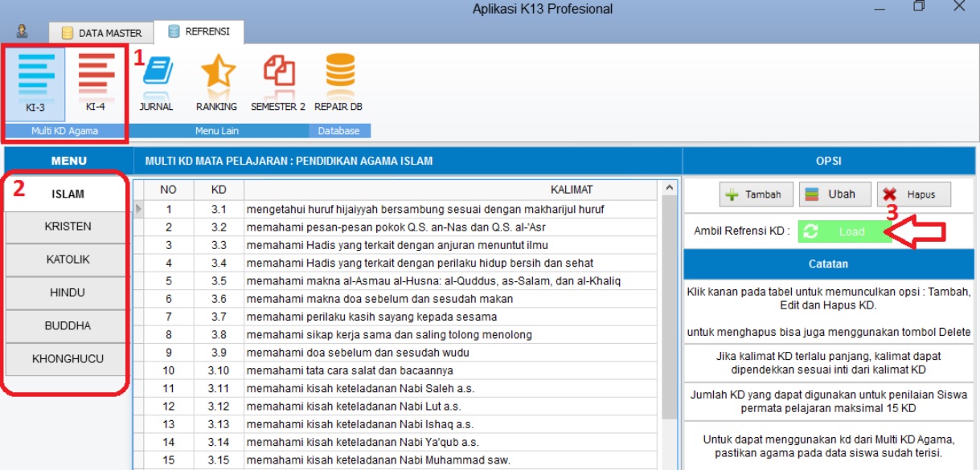
Task: Select the Refrensi tab
Action: (x=199, y=31)
